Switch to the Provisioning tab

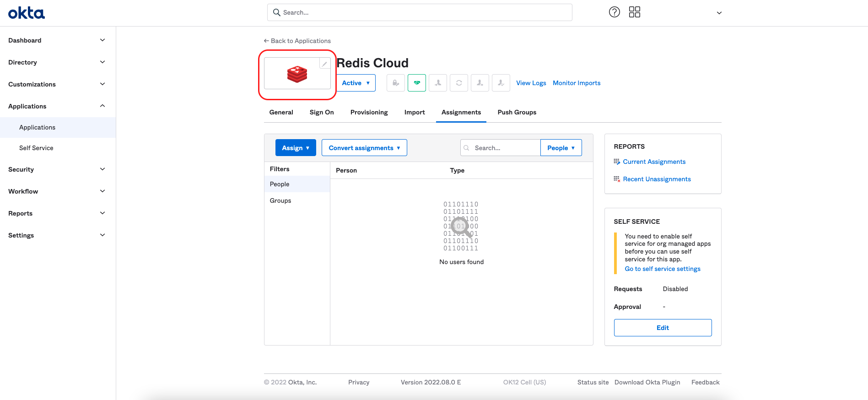(x=369, y=112)
